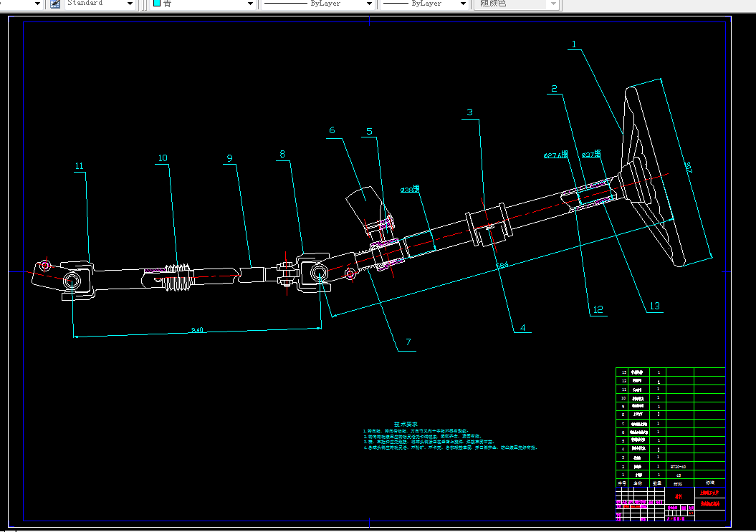The width and height of the screenshot is (756, 532).
Task: Select balloon number 8 leader label
Action: 282,154
